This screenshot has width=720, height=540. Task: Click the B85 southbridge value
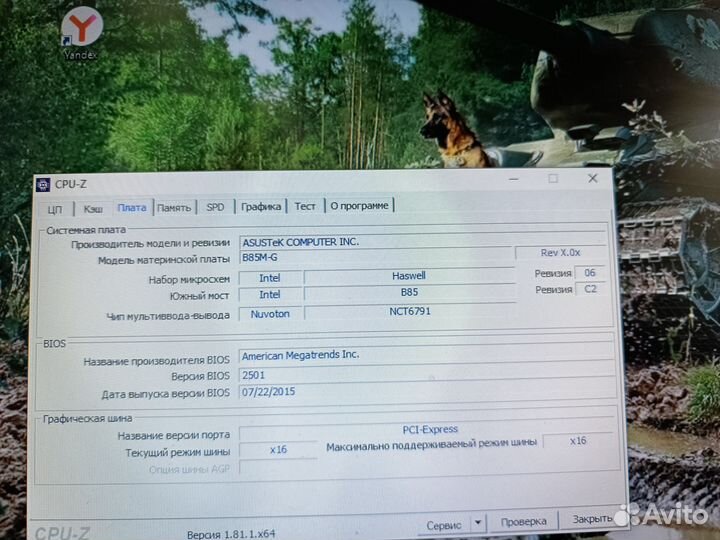click(409, 292)
